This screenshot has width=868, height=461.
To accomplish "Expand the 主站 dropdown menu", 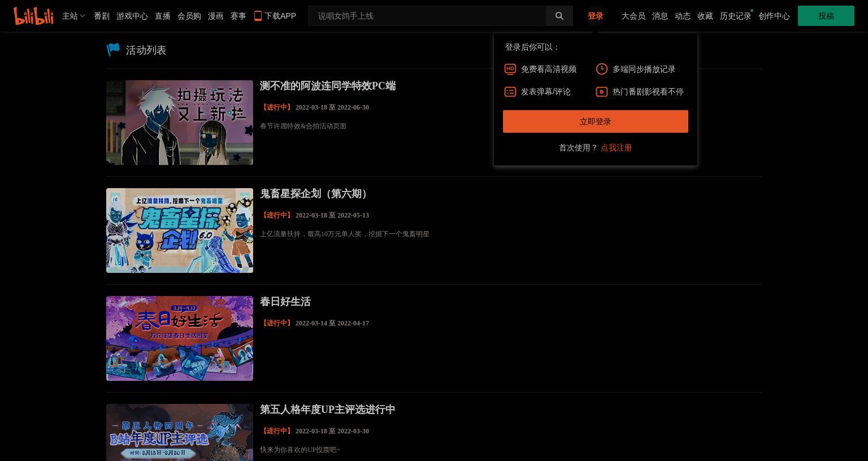I will click(x=73, y=16).
